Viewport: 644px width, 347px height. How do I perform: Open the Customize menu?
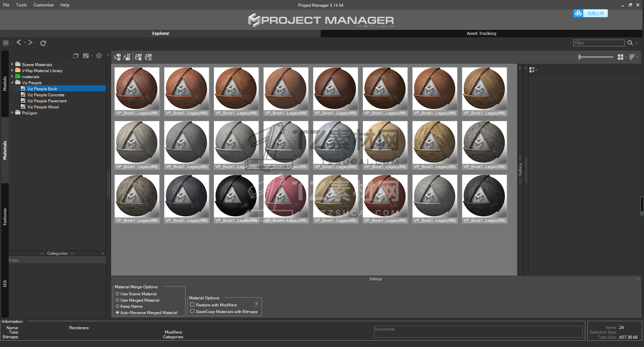pos(44,5)
